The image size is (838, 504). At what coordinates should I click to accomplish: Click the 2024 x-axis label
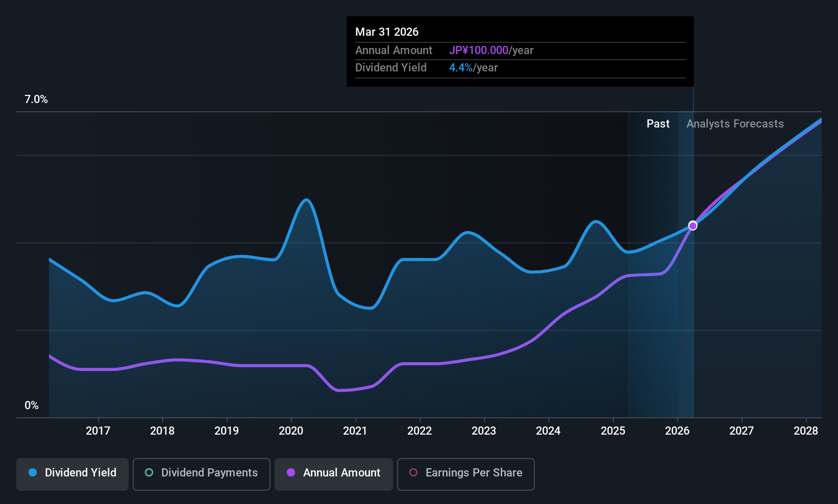point(548,431)
